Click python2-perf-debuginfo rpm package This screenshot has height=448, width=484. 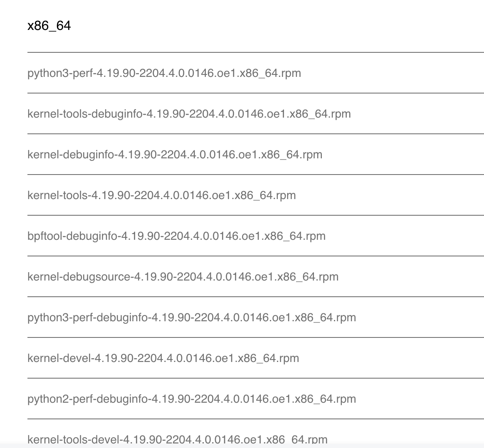coord(191,399)
